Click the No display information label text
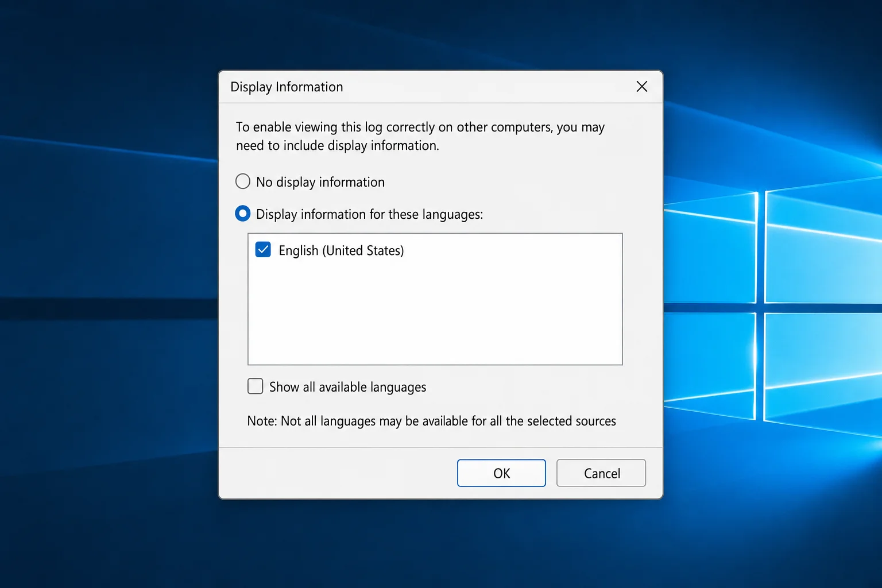This screenshot has width=882, height=588. [x=320, y=182]
